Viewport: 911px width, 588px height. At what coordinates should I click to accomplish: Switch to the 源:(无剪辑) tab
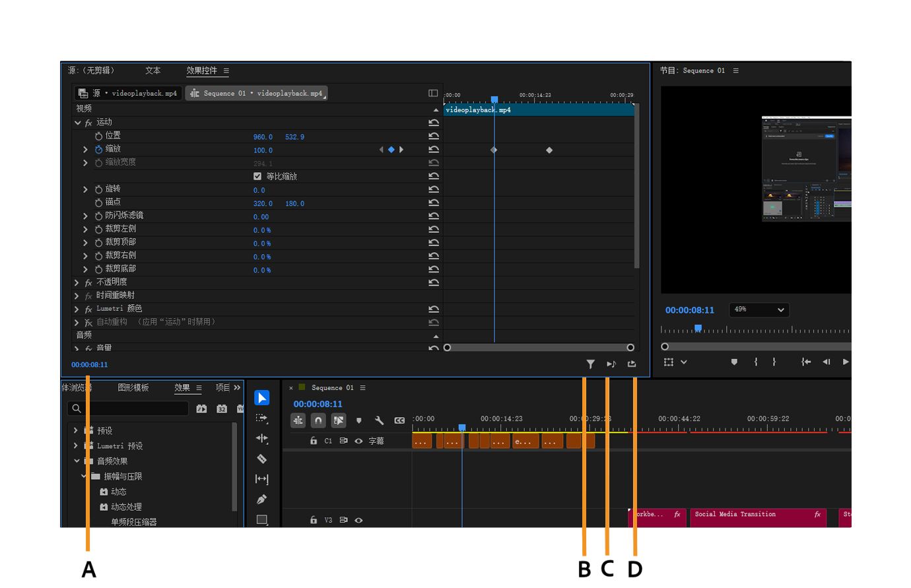coord(91,71)
